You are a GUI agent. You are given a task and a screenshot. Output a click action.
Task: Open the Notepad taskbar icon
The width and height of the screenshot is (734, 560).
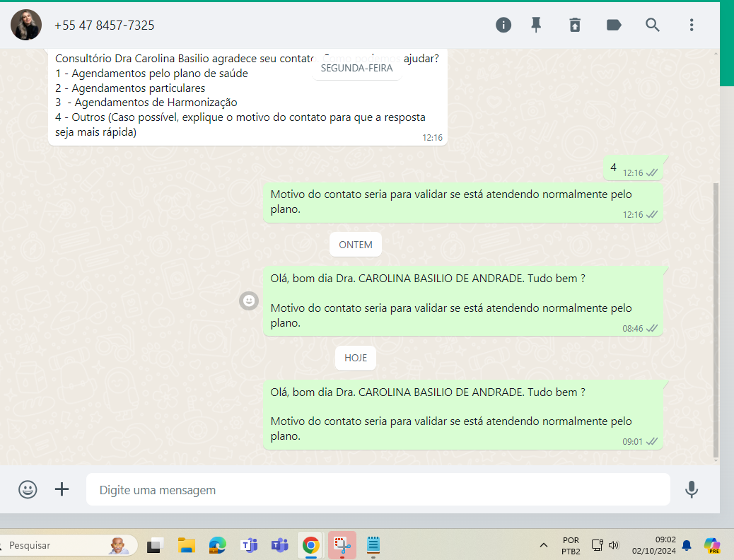pos(373,545)
